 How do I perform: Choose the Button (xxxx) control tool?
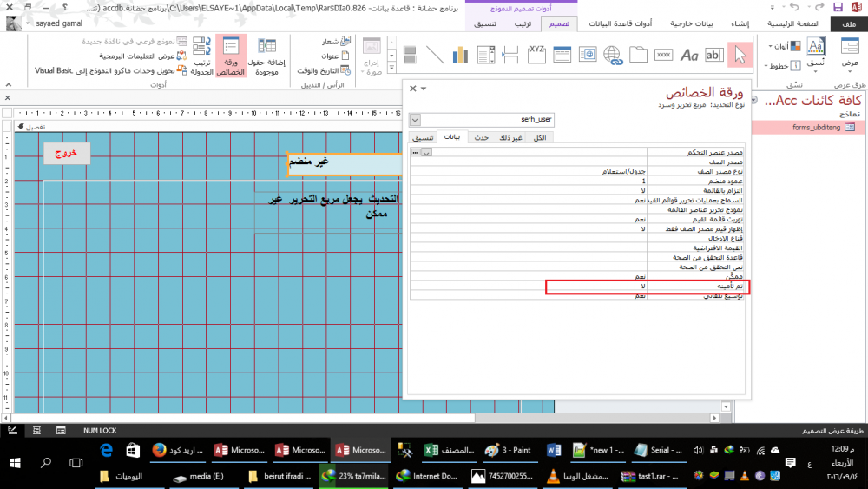663,55
